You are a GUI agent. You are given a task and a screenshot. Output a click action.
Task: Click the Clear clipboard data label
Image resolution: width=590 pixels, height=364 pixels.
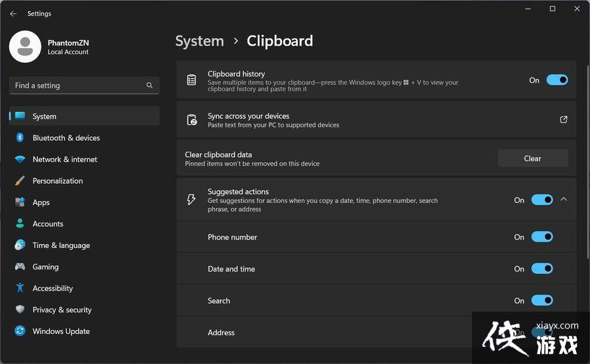(218, 155)
